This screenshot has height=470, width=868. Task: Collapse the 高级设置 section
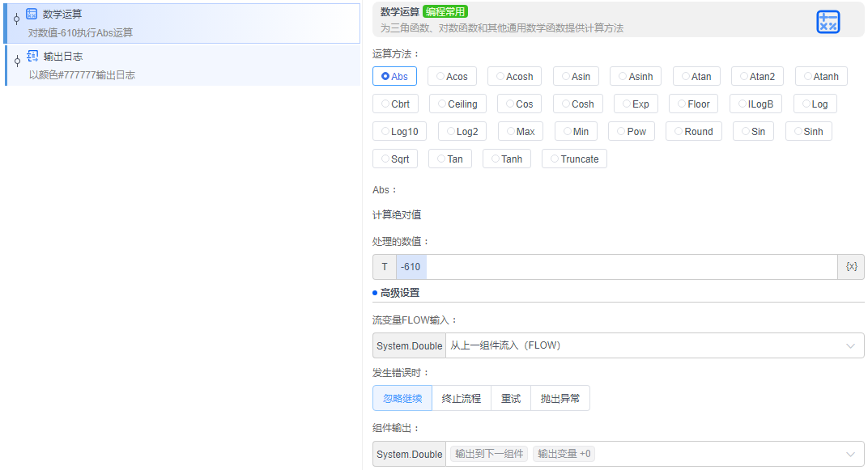pos(396,292)
